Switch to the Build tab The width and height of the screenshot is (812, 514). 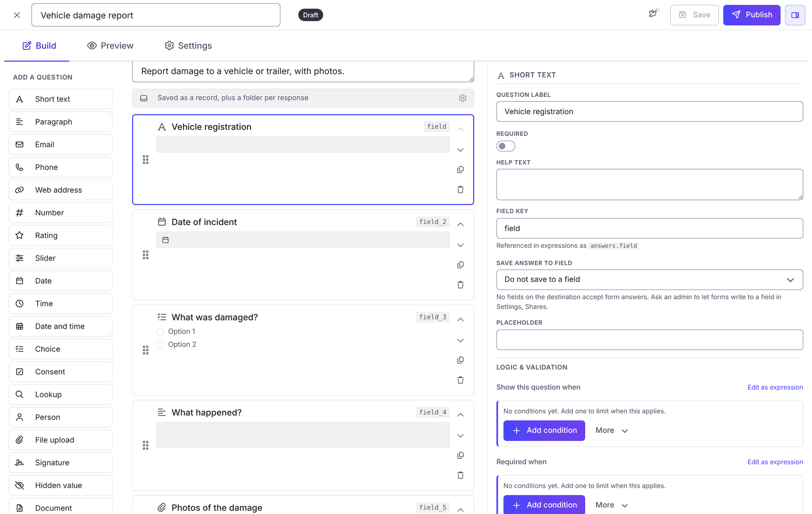coord(39,46)
